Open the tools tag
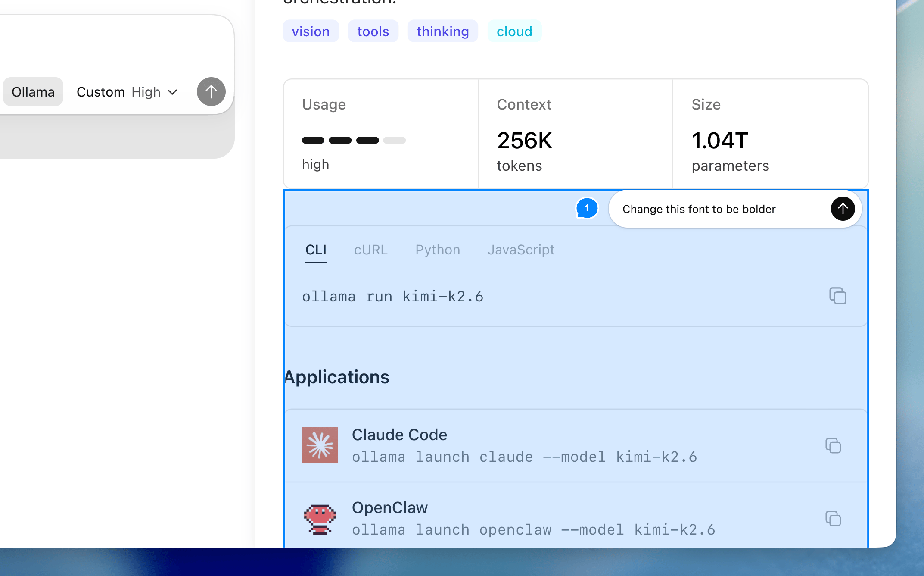Screen dimensions: 924x576 point(373,31)
